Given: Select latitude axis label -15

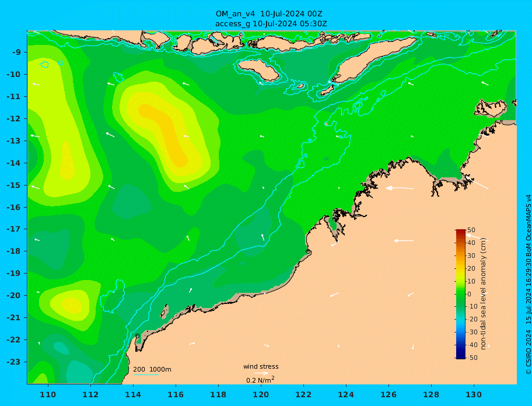Looking at the screenshot, I should tap(14, 185).
